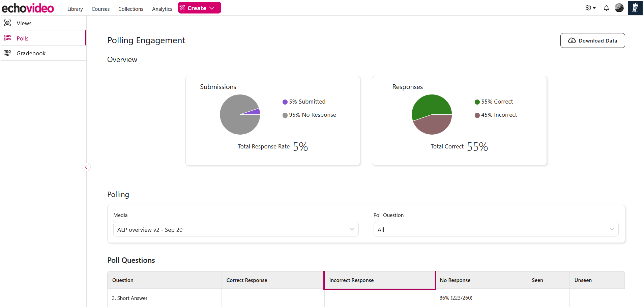Collapse the left sidebar panel
644x308 pixels.
(x=86, y=167)
